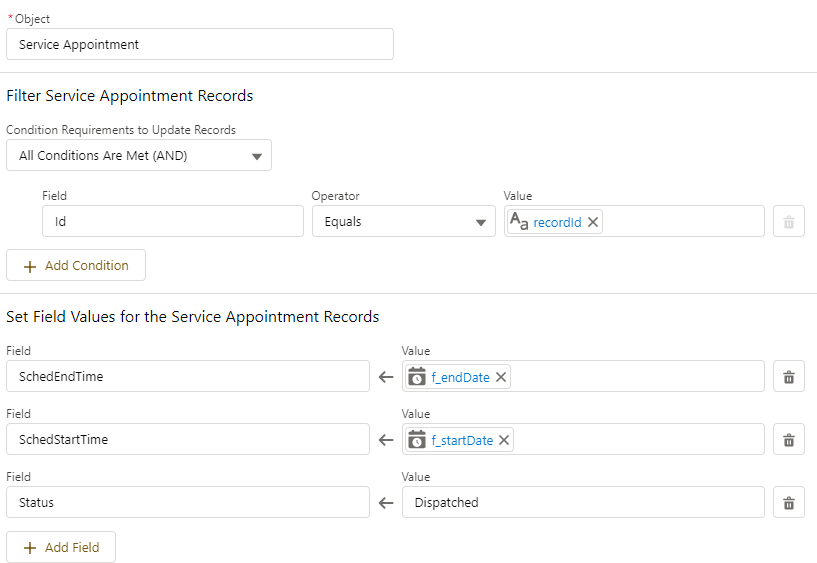Click the f_startDate date-time icon
This screenshot has height=563, width=817.
point(417,440)
